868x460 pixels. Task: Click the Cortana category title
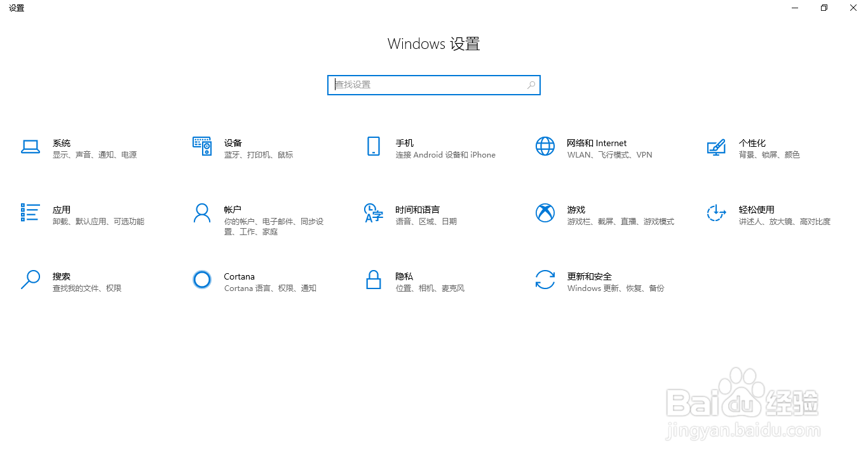point(240,276)
